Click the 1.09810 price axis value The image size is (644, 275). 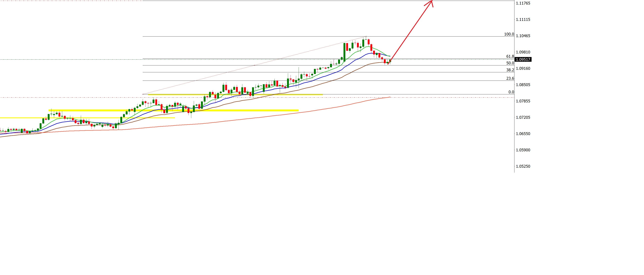click(x=523, y=52)
